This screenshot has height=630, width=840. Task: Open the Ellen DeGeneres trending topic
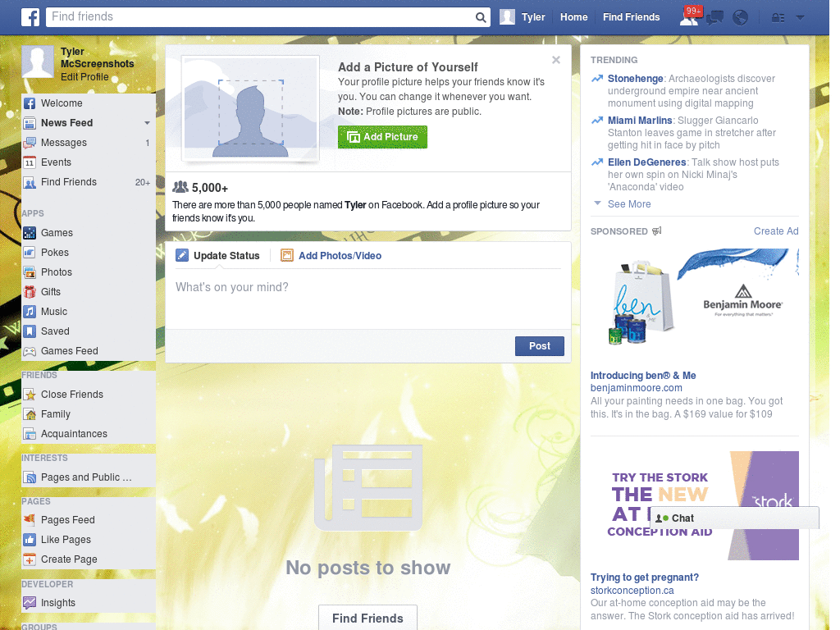(x=646, y=162)
